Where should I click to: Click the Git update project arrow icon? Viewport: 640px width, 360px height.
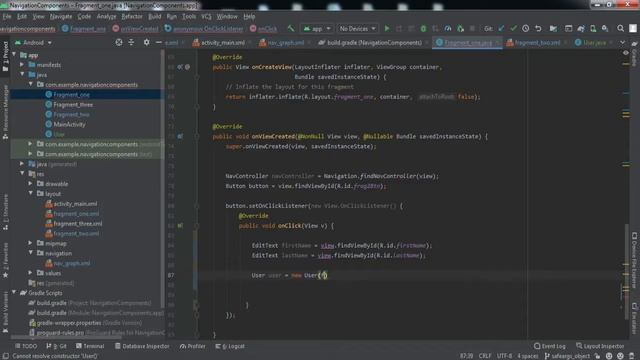(x=501, y=29)
